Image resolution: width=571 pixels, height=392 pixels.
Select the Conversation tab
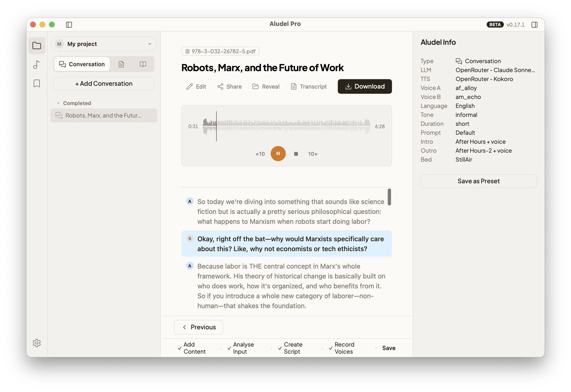tap(82, 64)
